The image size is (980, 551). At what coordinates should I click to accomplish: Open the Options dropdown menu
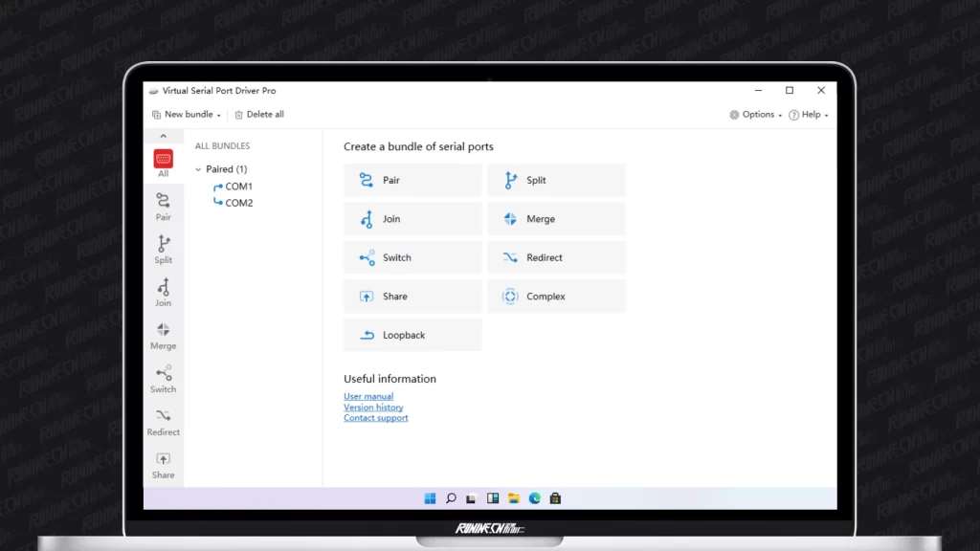[756, 115]
